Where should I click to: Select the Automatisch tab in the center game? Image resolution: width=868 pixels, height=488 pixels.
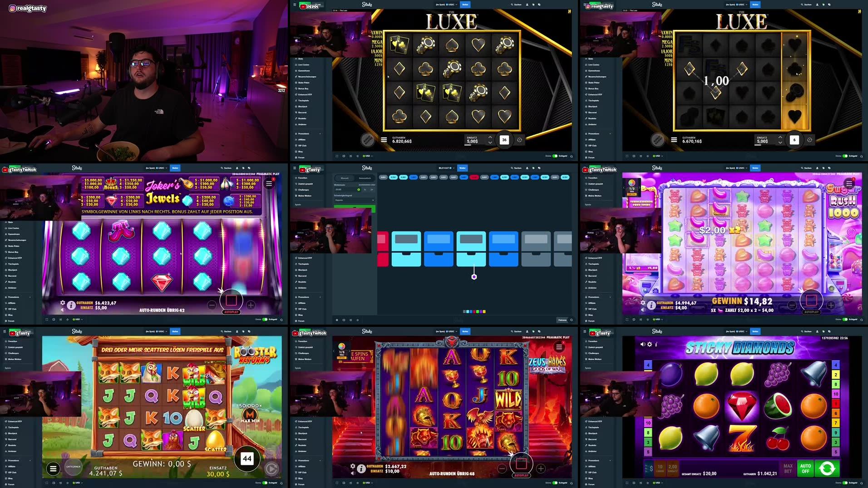pos(365,178)
